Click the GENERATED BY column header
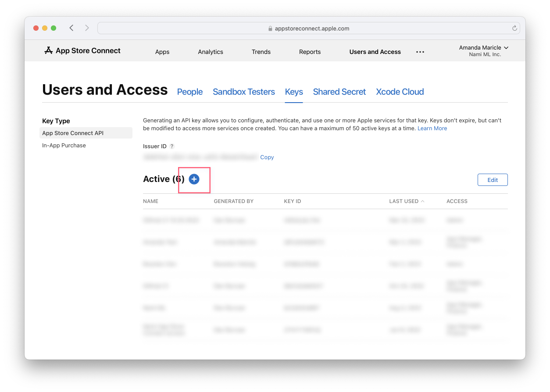This screenshot has height=392, width=550. pyautogui.click(x=234, y=201)
